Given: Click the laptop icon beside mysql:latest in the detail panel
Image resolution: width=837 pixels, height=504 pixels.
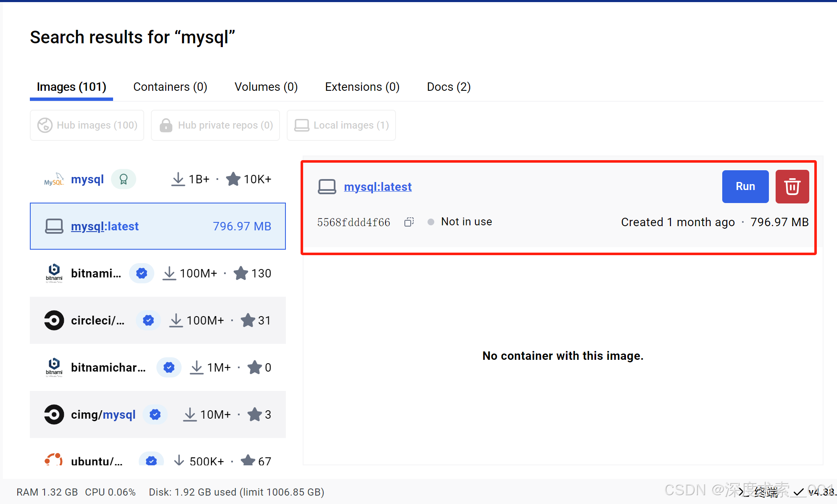Looking at the screenshot, I should [x=327, y=187].
